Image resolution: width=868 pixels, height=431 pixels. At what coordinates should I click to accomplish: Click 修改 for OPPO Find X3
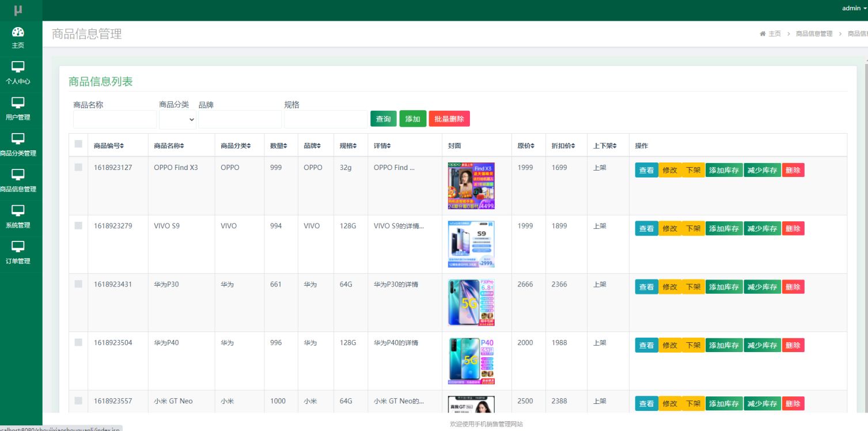click(x=670, y=170)
